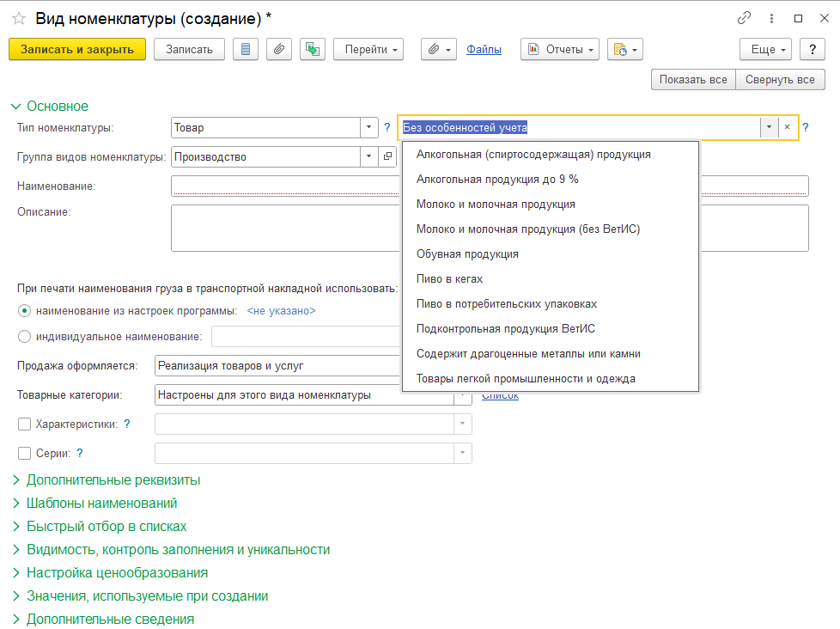Choose Обувная продукция in dropdown list
Screen dimensions: 840x629
pyautogui.click(x=467, y=254)
